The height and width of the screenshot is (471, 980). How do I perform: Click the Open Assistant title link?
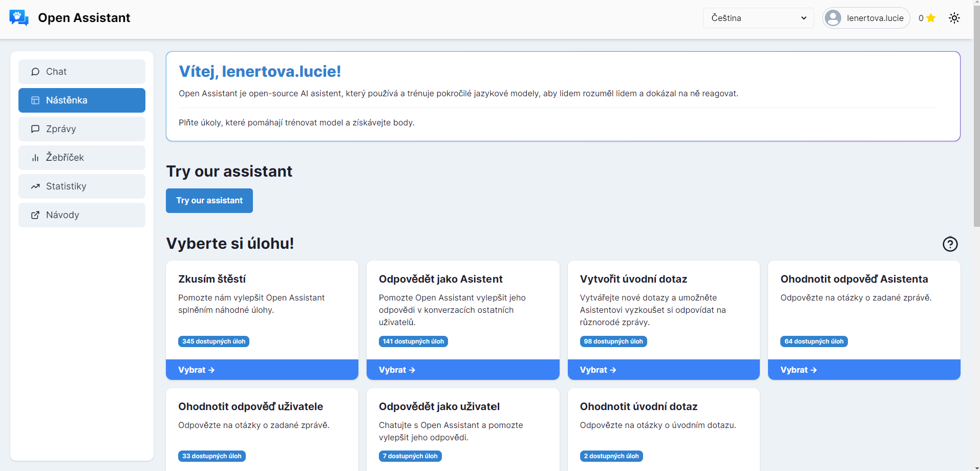coord(84,18)
